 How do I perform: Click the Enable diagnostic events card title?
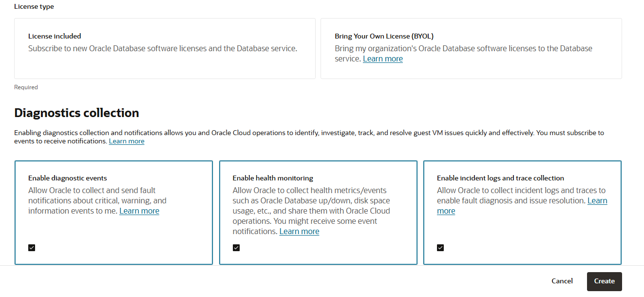click(67, 178)
